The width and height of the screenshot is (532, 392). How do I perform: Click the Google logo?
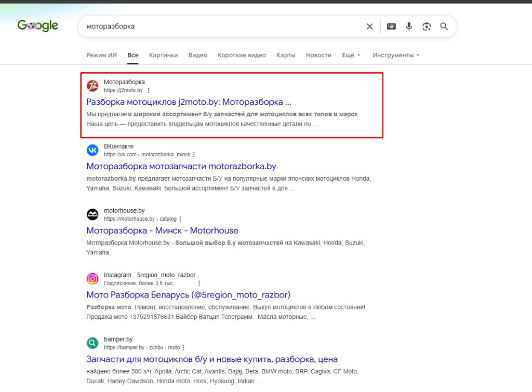click(37, 26)
